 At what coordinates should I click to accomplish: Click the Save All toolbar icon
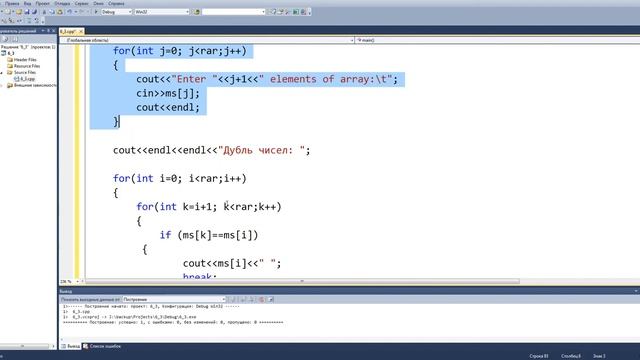[34, 12]
